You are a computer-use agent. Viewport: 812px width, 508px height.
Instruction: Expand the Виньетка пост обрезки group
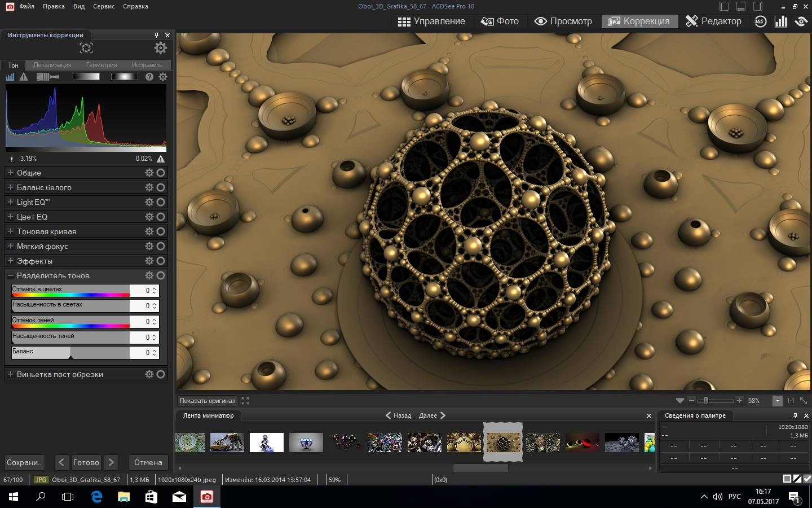pos(10,374)
